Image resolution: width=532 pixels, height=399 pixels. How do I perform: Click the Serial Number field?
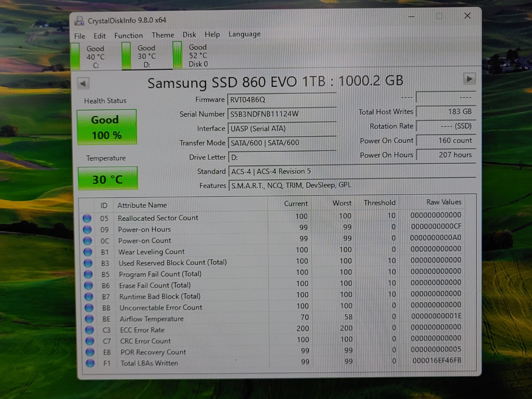tap(282, 114)
